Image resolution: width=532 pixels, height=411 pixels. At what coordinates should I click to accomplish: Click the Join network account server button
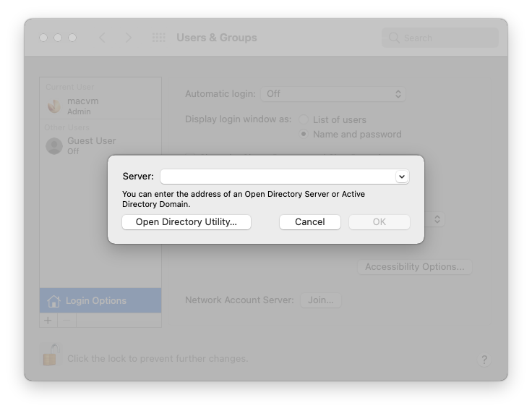coord(320,300)
